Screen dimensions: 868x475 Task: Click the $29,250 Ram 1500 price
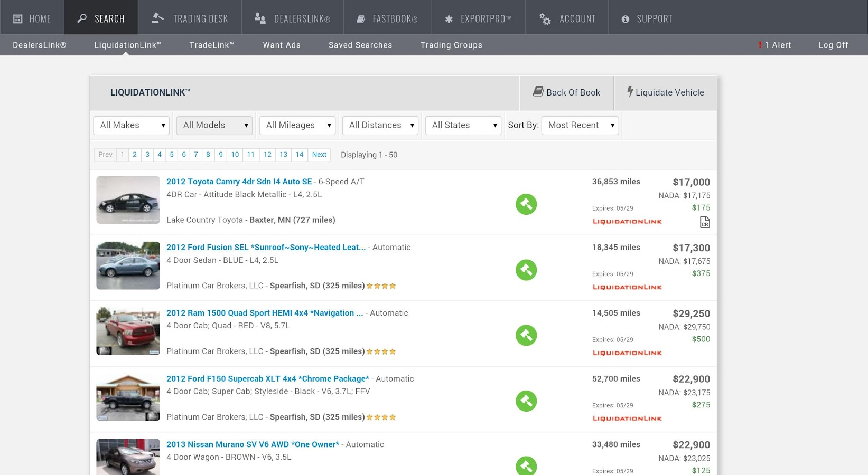[x=691, y=313]
